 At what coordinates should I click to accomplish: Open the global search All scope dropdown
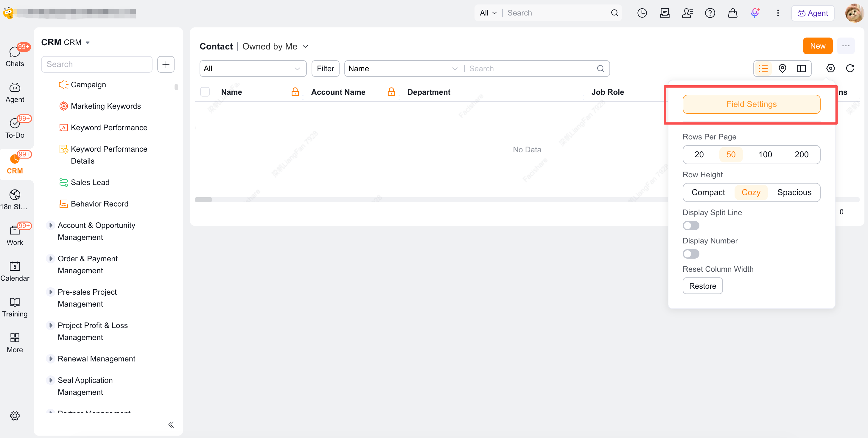coord(488,13)
